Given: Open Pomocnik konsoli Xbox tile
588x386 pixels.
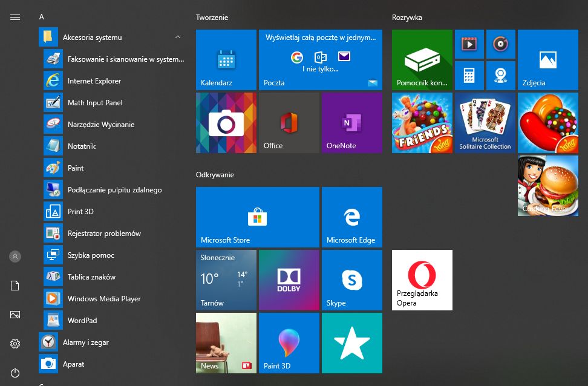Looking at the screenshot, I should click(x=422, y=60).
